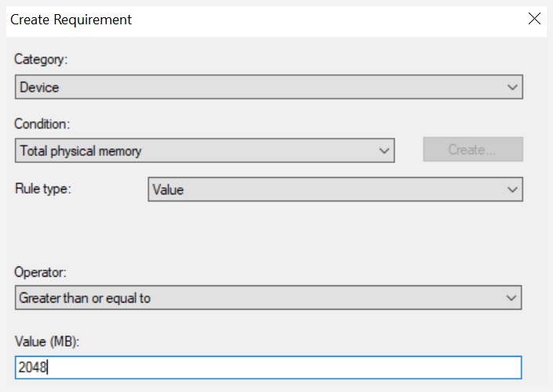553x392 pixels.
Task: Click the Rule type: label
Action: 43,189
